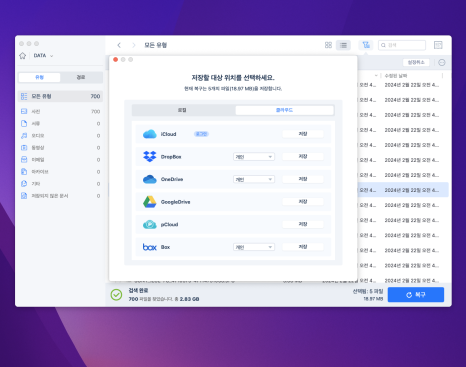Click the iCloud login badge
The image size is (466, 367).
pos(201,134)
